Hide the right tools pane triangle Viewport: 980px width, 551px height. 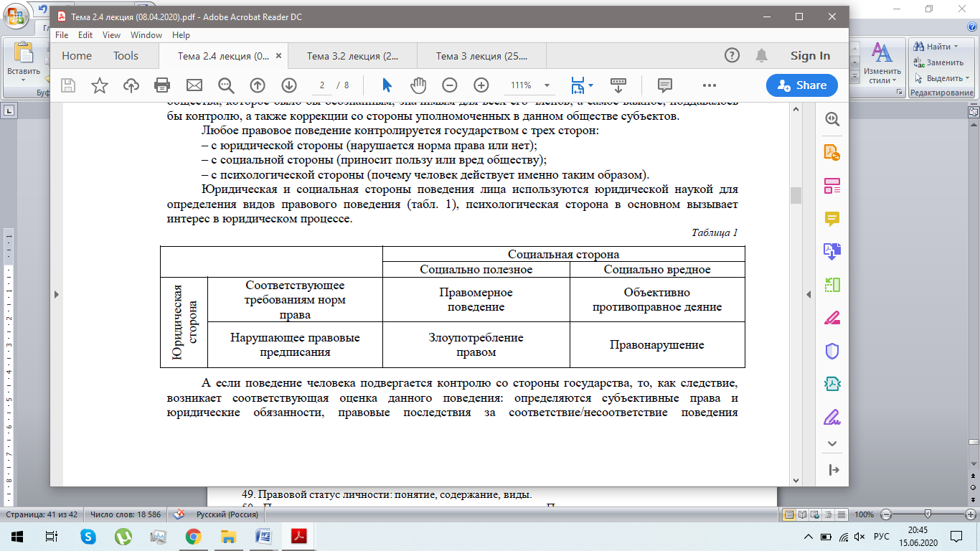pyautogui.click(x=809, y=293)
